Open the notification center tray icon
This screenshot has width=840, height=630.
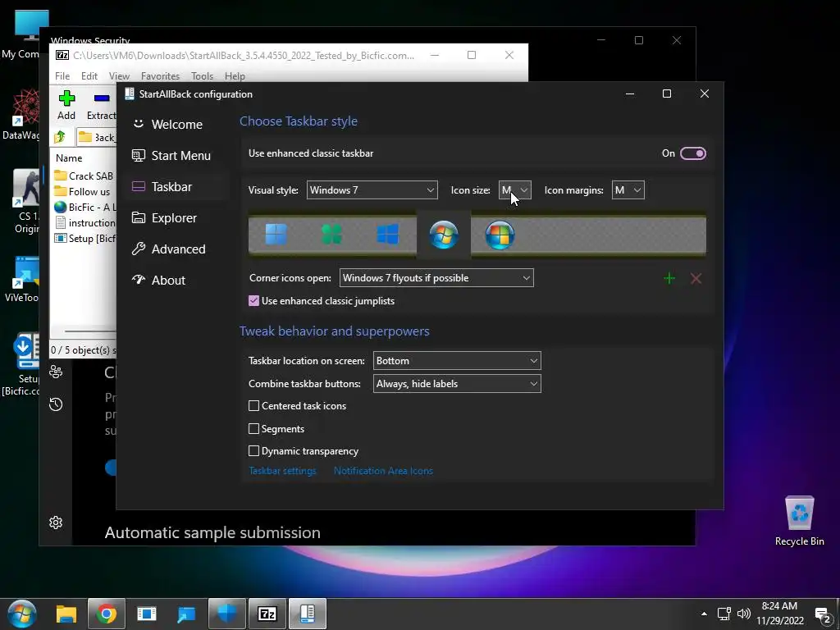click(x=822, y=614)
